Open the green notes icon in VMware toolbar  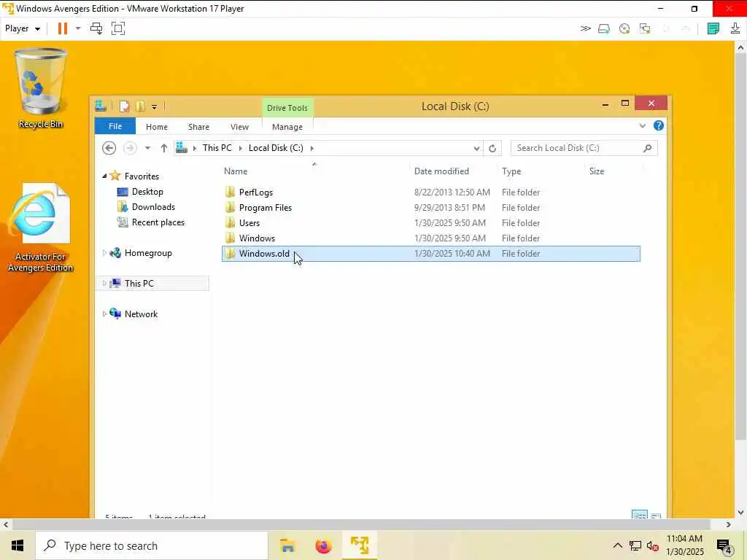(713, 28)
